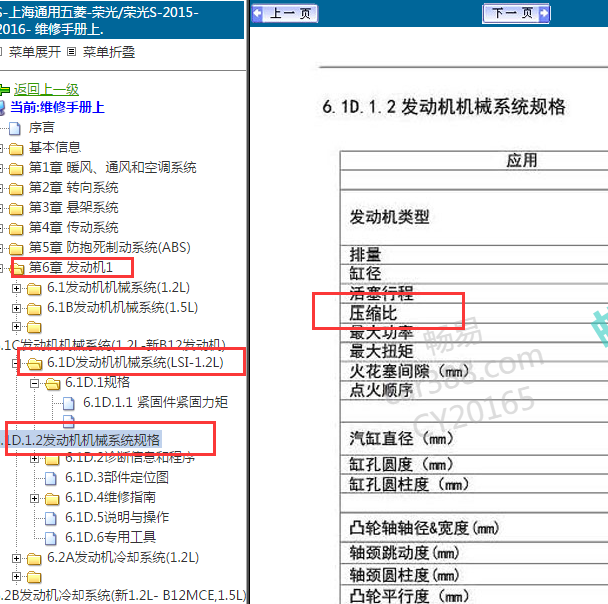The image size is (608, 604).
Task: Open 6.1D.6专用工具 page
Action: [111, 537]
